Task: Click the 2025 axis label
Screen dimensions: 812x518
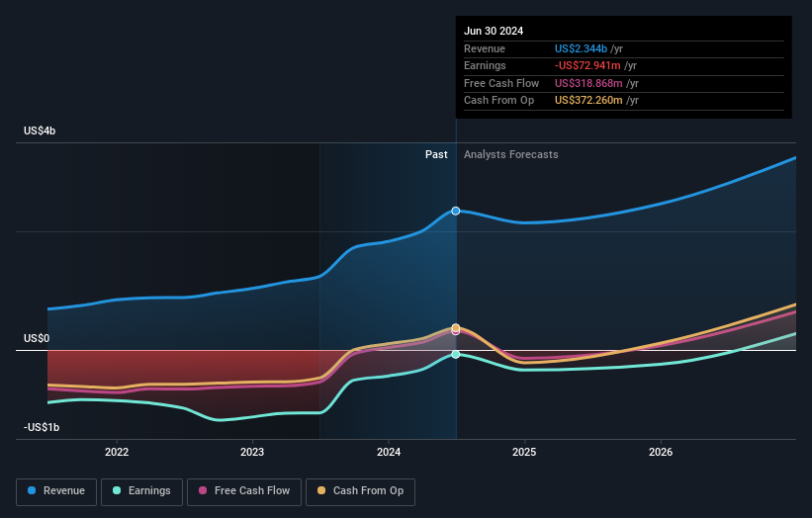Action: pyautogui.click(x=524, y=452)
